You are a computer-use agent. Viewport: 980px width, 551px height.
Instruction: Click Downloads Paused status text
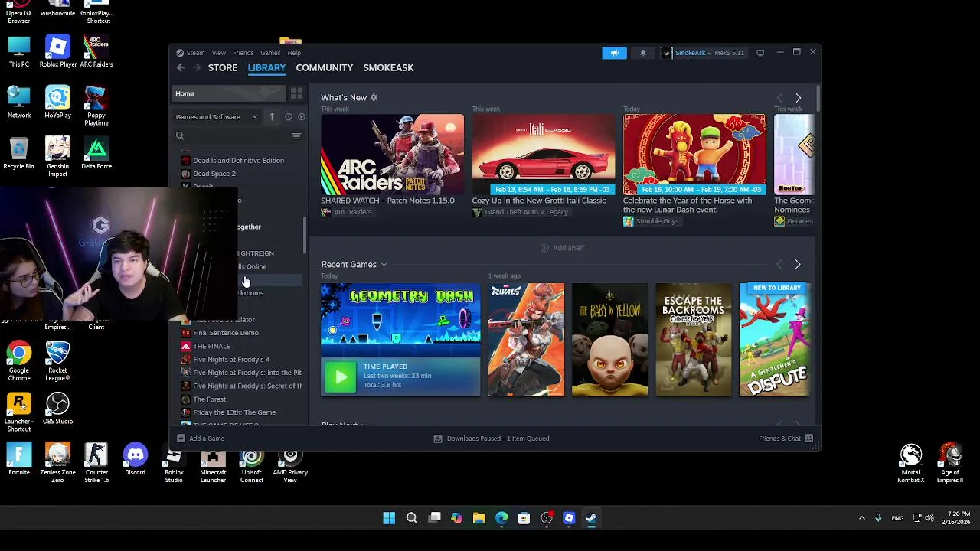[498, 439]
